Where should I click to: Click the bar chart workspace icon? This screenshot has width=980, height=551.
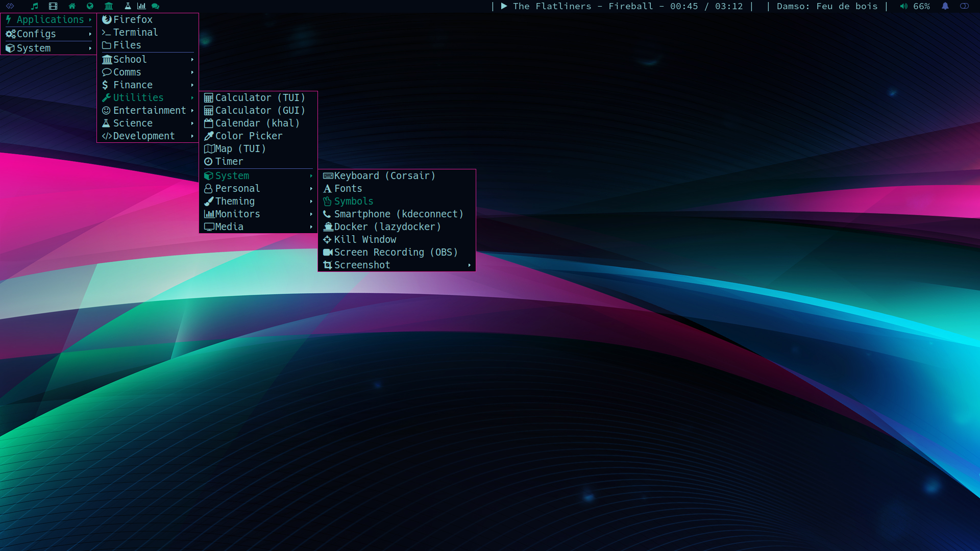[x=141, y=6]
